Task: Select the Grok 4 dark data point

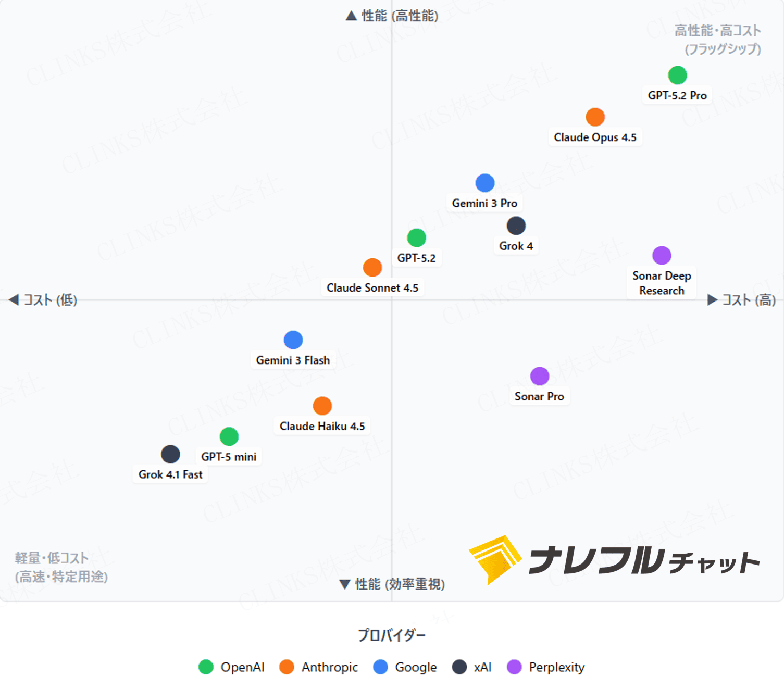Action: point(516,226)
